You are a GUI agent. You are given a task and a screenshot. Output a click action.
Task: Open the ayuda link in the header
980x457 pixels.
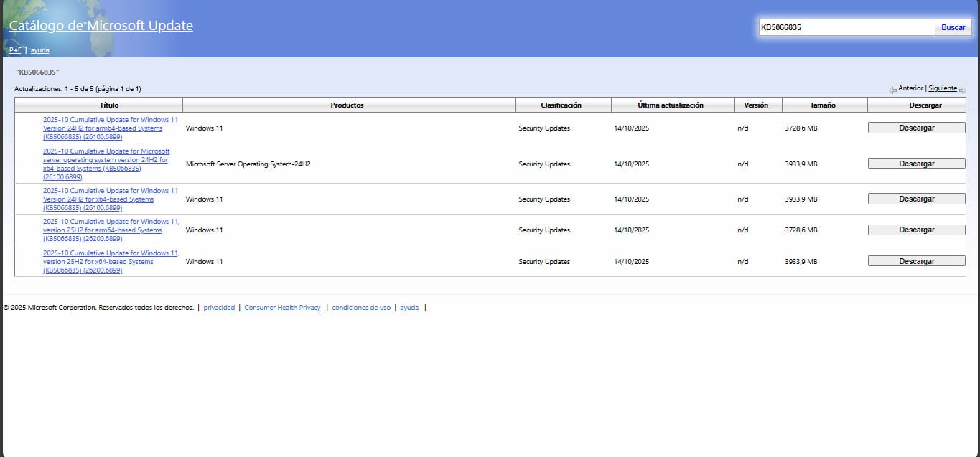click(39, 50)
